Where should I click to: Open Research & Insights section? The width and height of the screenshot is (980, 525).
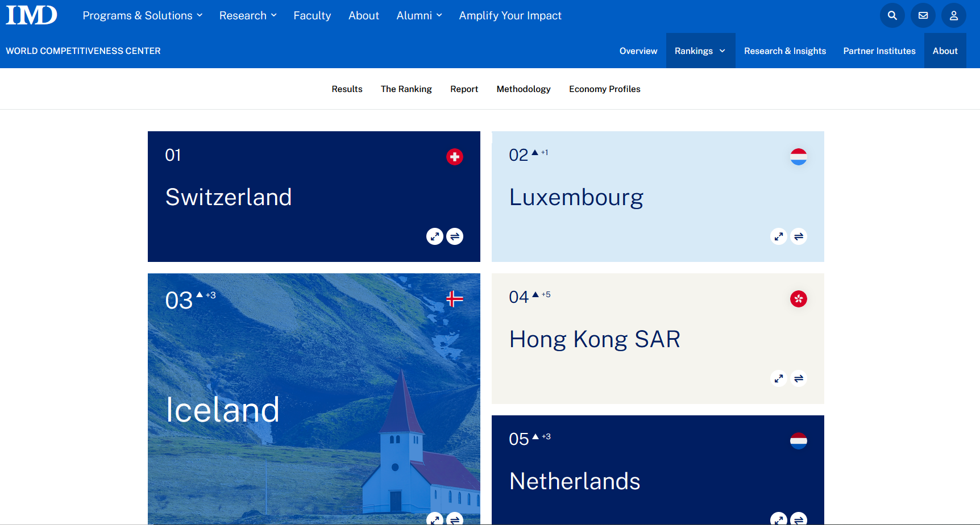tap(785, 51)
